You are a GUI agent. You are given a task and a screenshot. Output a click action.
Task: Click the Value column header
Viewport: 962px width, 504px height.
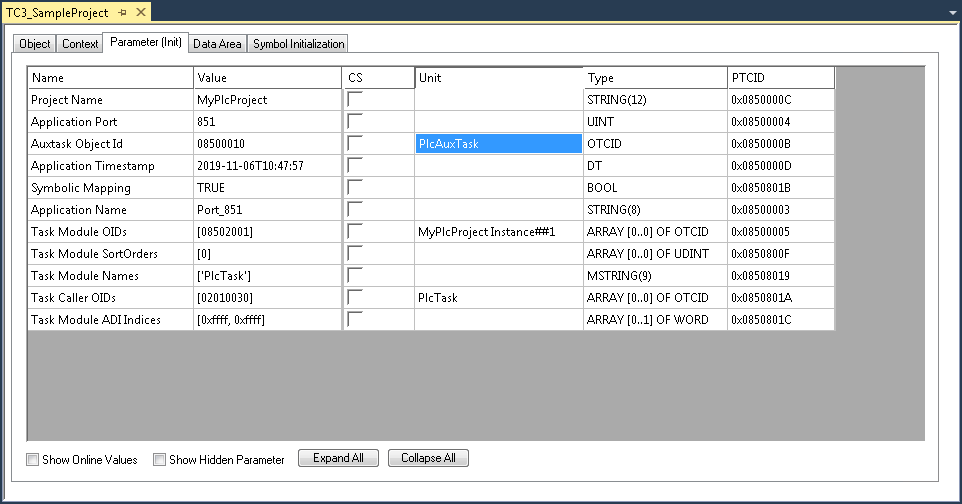click(x=267, y=78)
